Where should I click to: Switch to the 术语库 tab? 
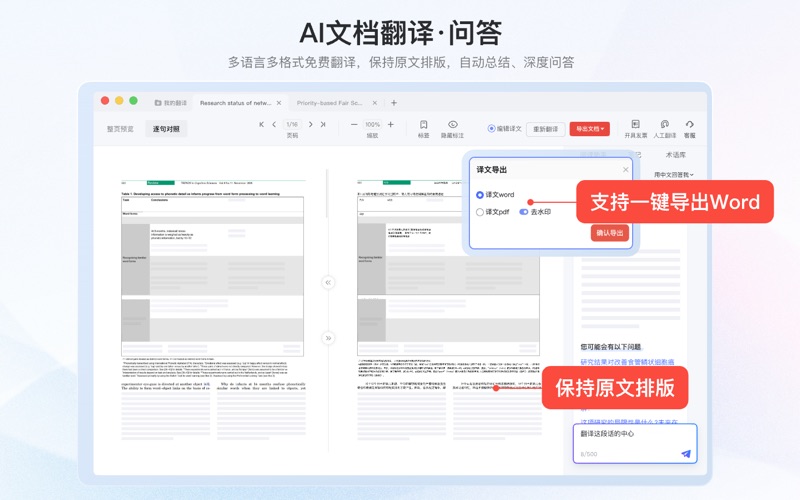[676, 155]
